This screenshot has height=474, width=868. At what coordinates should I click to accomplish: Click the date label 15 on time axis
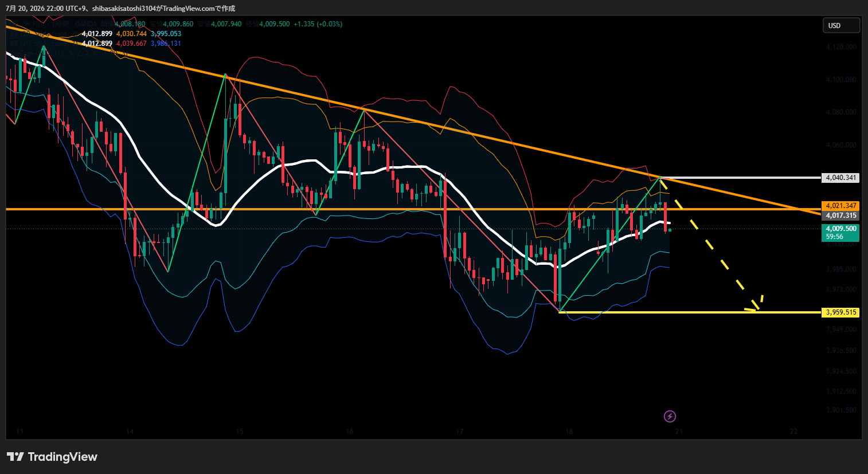click(240, 431)
